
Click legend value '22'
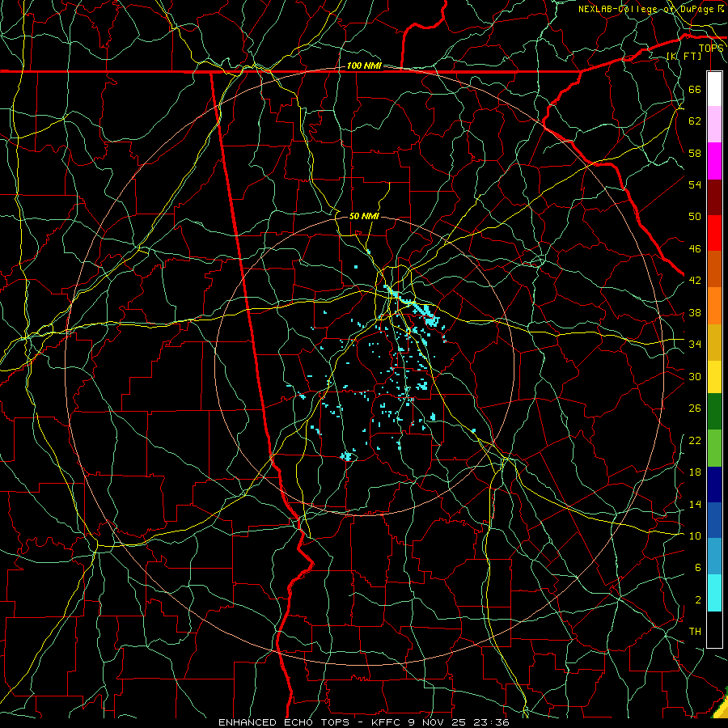695,441
